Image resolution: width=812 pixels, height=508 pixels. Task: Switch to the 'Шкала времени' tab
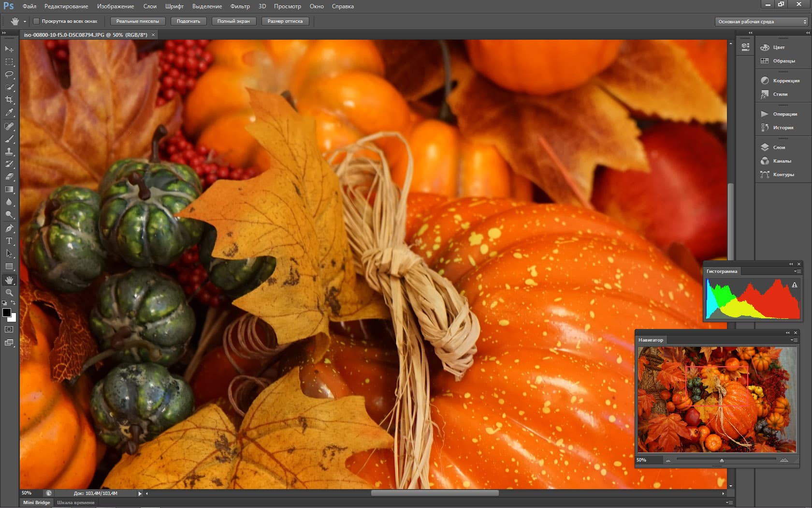pyautogui.click(x=76, y=503)
